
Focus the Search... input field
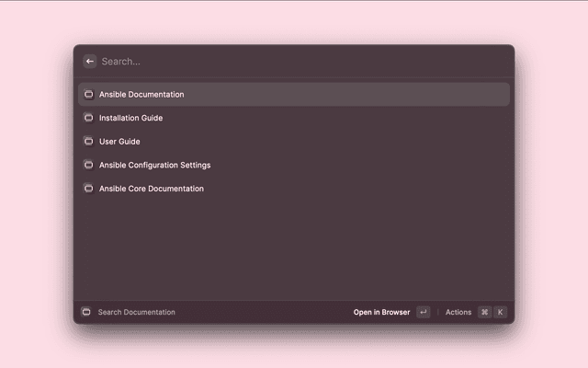[x=294, y=62]
